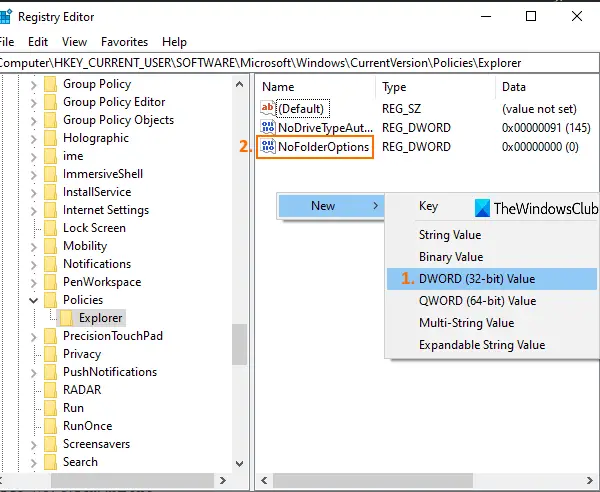Choose String Value option

point(492,235)
